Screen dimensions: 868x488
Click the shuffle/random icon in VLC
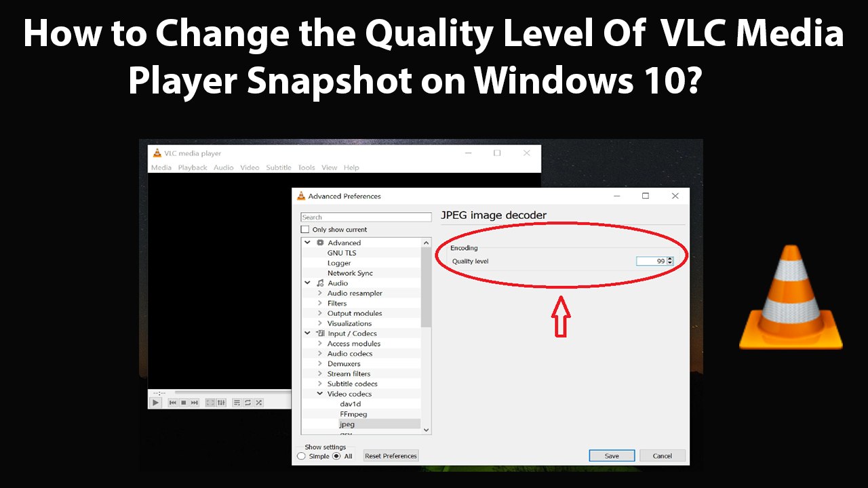coord(259,403)
